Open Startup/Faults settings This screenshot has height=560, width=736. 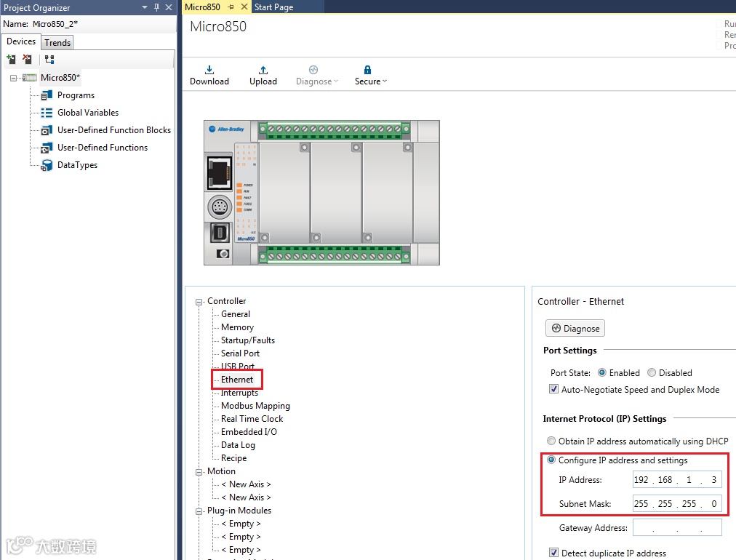click(248, 340)
